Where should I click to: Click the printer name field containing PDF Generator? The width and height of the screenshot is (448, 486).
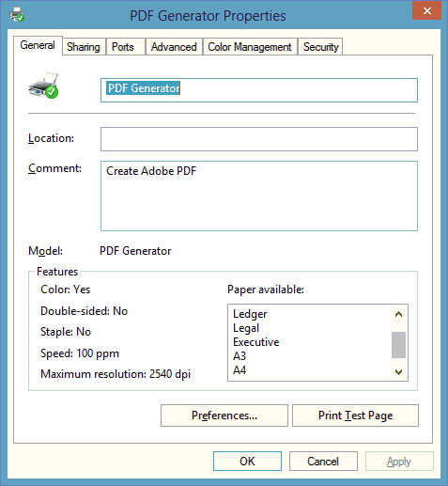point(259,90)
